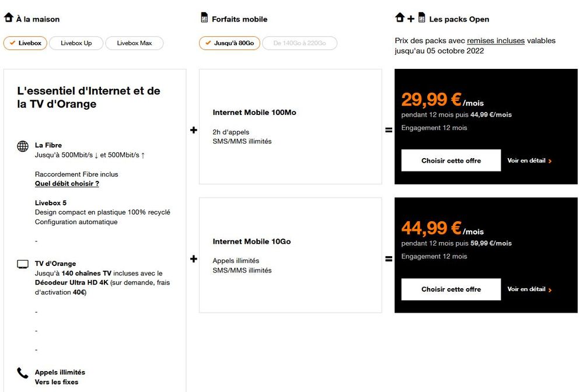Choose the 29,99 € pack offer
583x392 pixels.
click(451, 160)
